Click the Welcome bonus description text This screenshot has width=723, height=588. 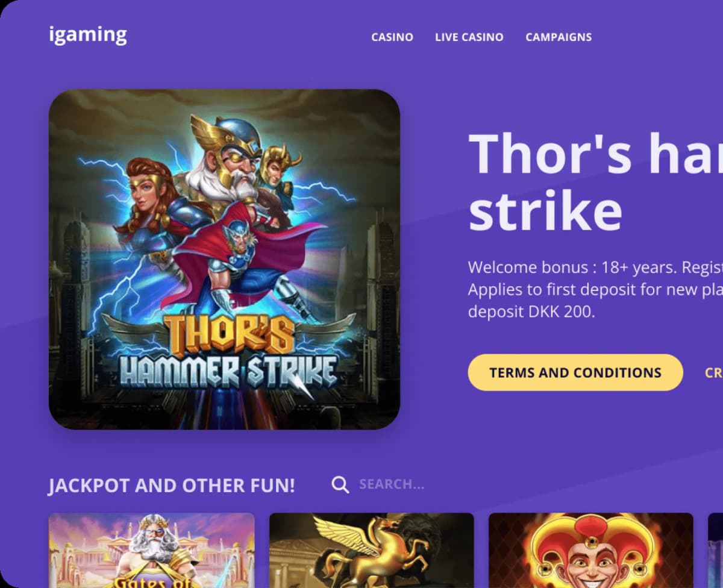click(x=595, y=290)
